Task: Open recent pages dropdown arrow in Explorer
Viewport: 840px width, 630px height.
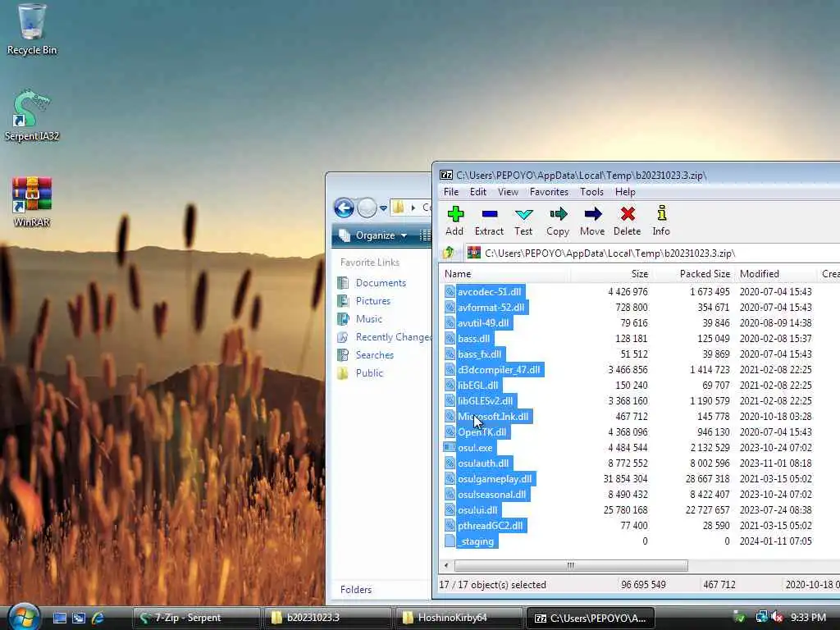Action: point(384,208)
